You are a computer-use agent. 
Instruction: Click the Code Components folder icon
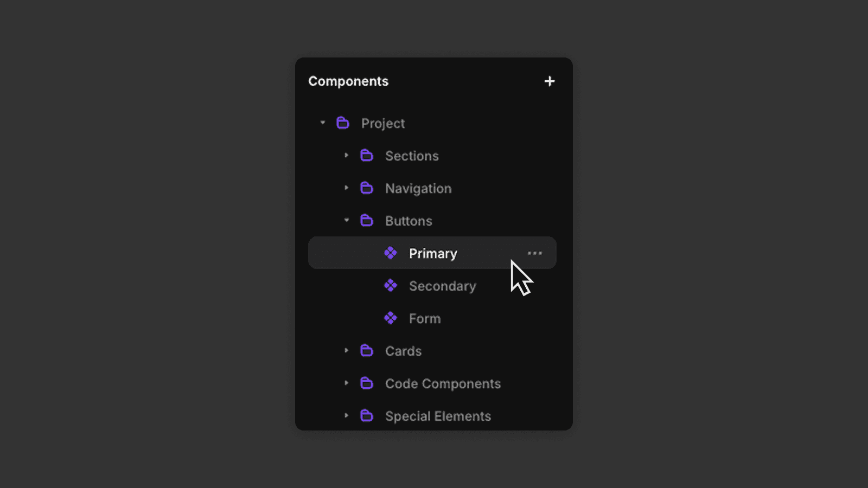[x=367, y=383]
